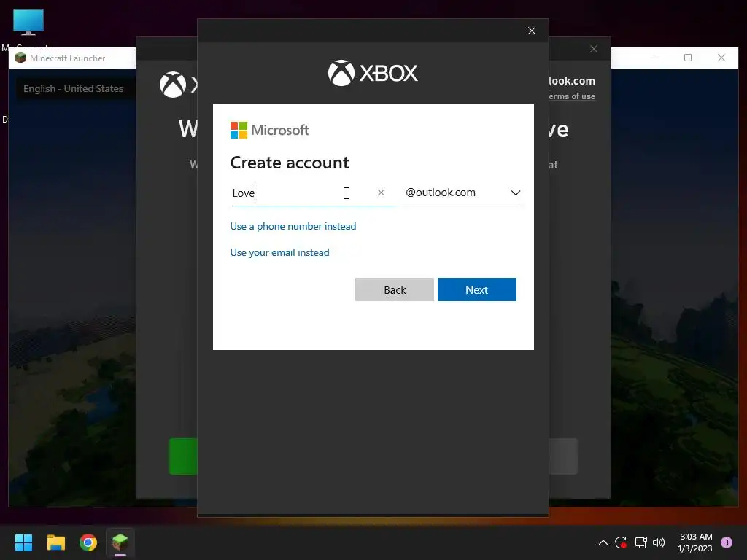The image size is (747, 560).
Task: Launch Google Chrome from taskbar
Action: [88, 542]
